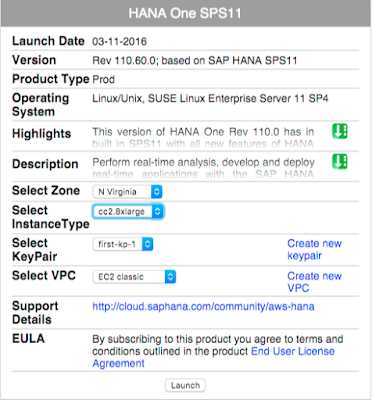The image size is (372, 400).
Task: Expand the Description text with green arrow icon
Action: click(x=340, y=162)
